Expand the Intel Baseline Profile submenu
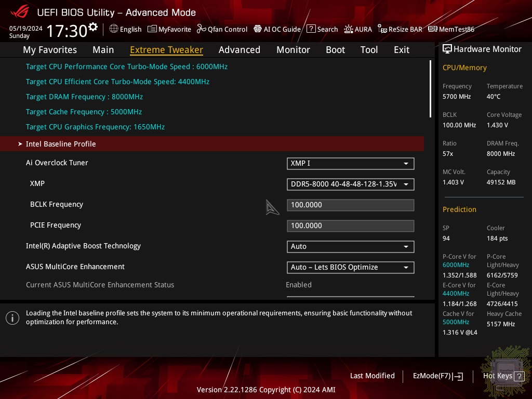 [x=61, y=144]
